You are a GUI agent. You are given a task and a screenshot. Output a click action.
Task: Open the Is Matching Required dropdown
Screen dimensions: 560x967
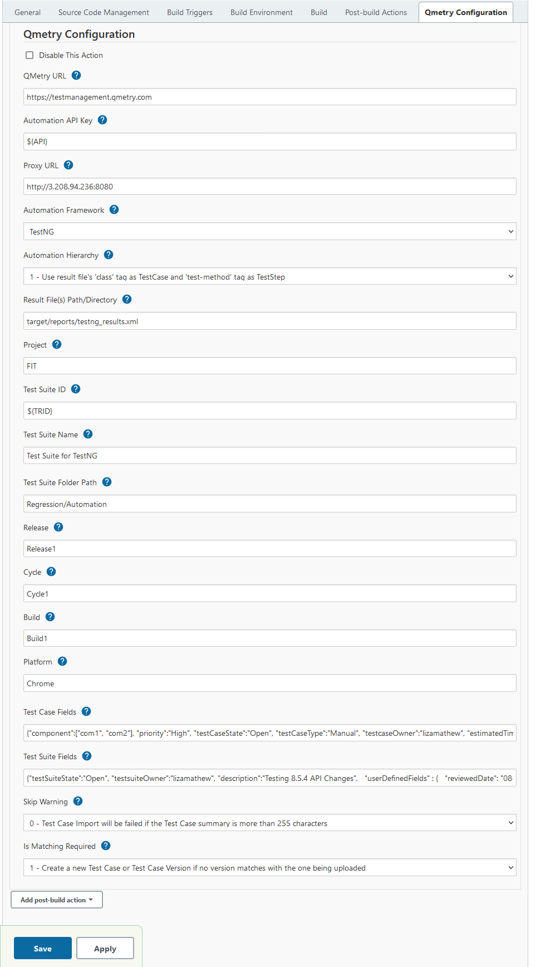269,868
